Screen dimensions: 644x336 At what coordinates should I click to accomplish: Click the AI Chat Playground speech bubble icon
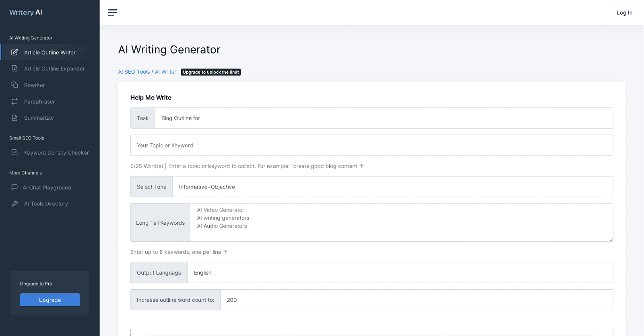point(14,187)
